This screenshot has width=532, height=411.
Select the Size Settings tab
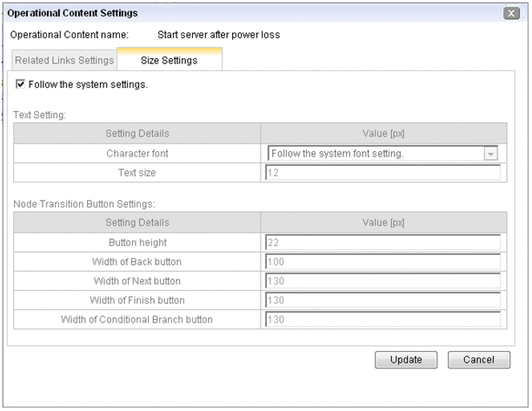pyautogui.click(x=169, y=61)
